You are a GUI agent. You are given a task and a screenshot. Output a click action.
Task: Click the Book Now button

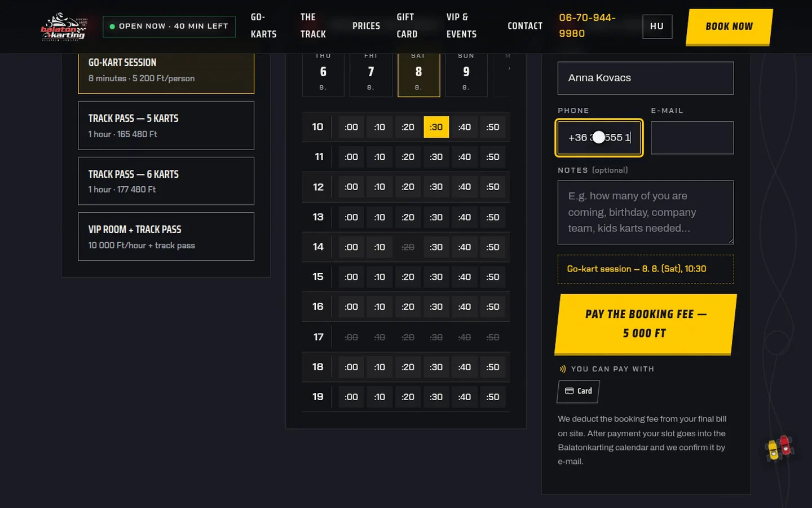coord(729,27)
